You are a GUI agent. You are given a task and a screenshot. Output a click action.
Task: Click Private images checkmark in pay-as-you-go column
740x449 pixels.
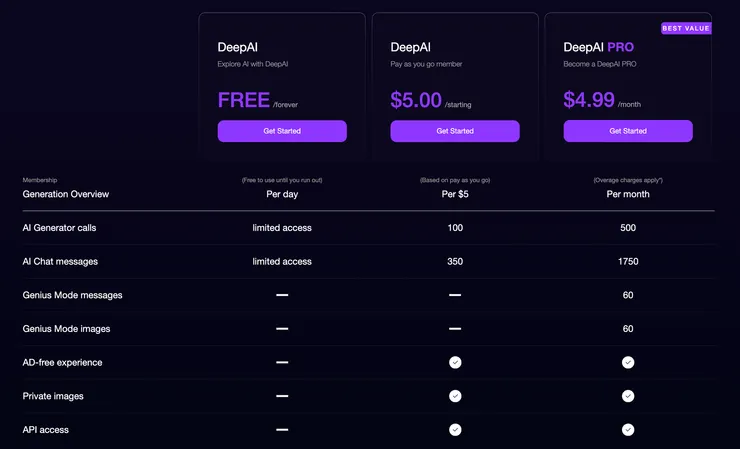[x=455, y=396]
